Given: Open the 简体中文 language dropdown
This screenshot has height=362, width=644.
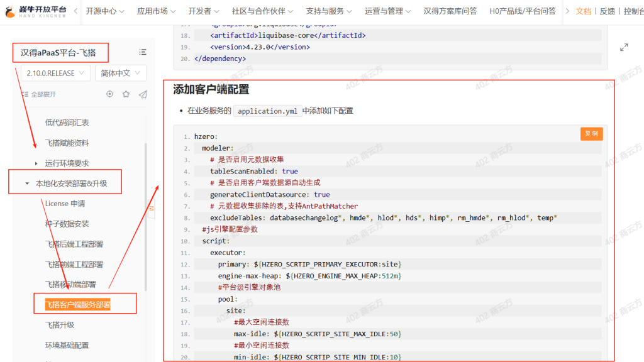Looking at the screenshot, I should click(120, 73).
